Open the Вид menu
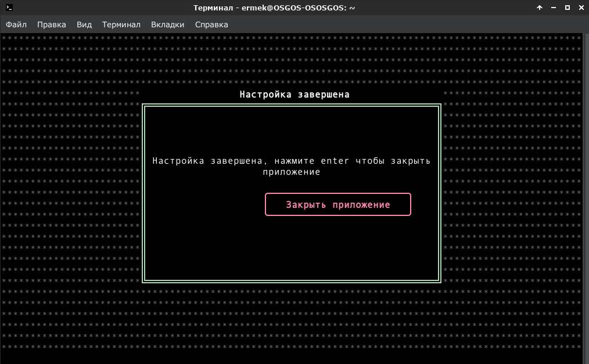 click(84, 24)
